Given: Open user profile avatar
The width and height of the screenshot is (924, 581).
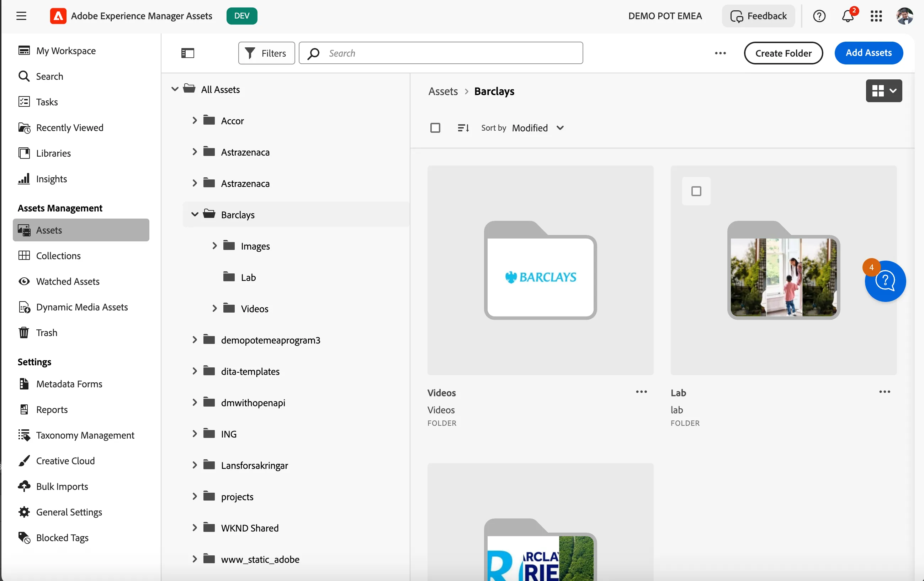Looking at the screenshot, I should coord(905,16).
